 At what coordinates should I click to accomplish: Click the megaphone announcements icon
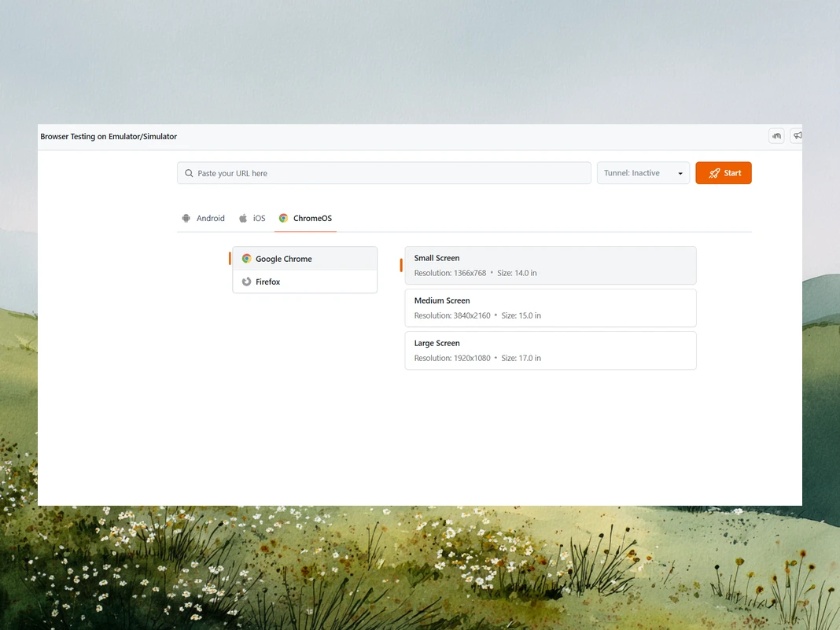(798, 135)
